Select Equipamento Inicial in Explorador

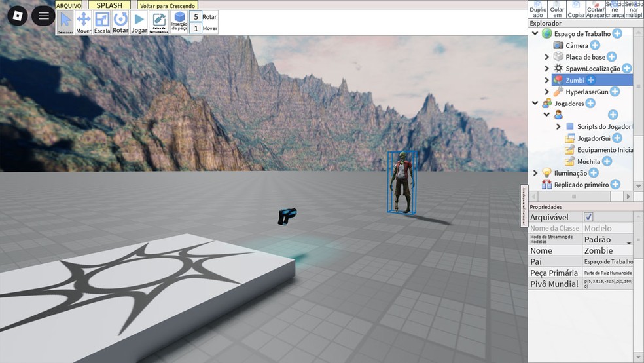pyautogui.click(x=605, y=149)
